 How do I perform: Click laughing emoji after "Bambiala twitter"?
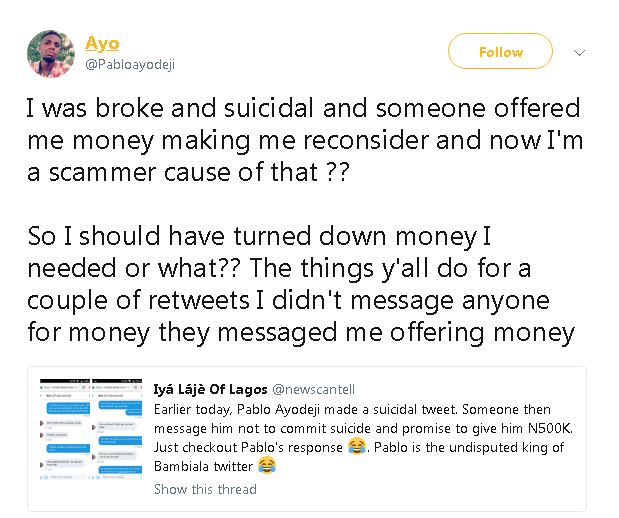tap(267, 466)
